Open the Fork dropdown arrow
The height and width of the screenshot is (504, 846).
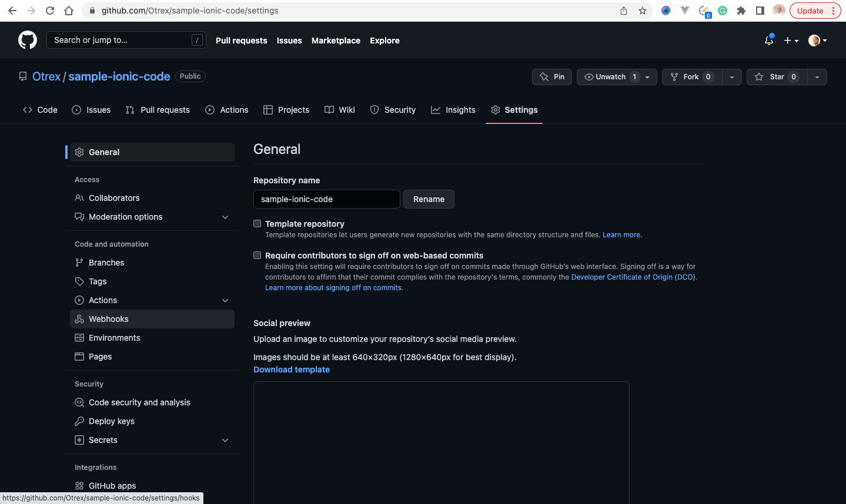coord(732,77)
